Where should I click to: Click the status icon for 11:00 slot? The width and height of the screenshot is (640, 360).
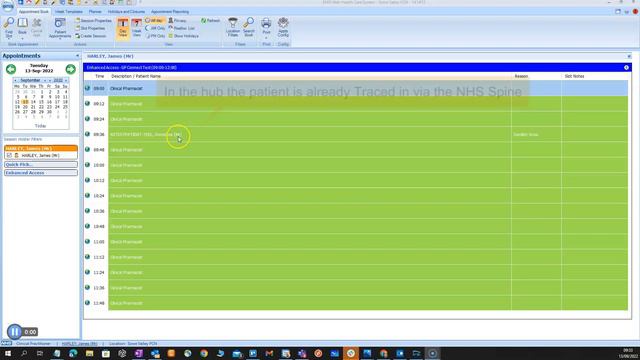pyautogui.click(x=87, y=242)
